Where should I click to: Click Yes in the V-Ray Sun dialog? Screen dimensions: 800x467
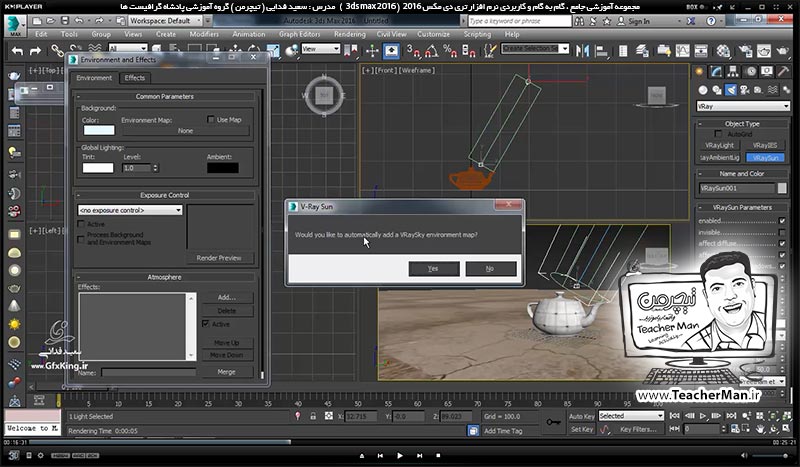[x=434, y=268]
